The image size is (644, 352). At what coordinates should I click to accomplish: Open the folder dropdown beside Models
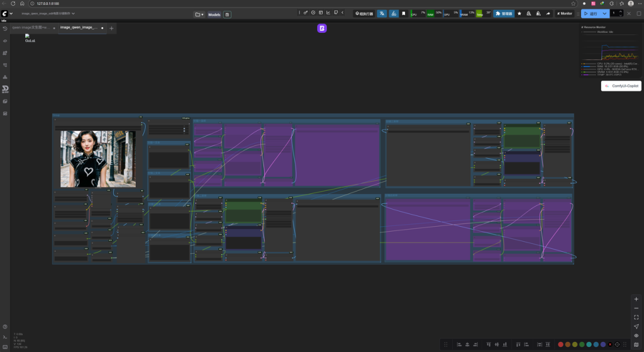click(199, 14)
